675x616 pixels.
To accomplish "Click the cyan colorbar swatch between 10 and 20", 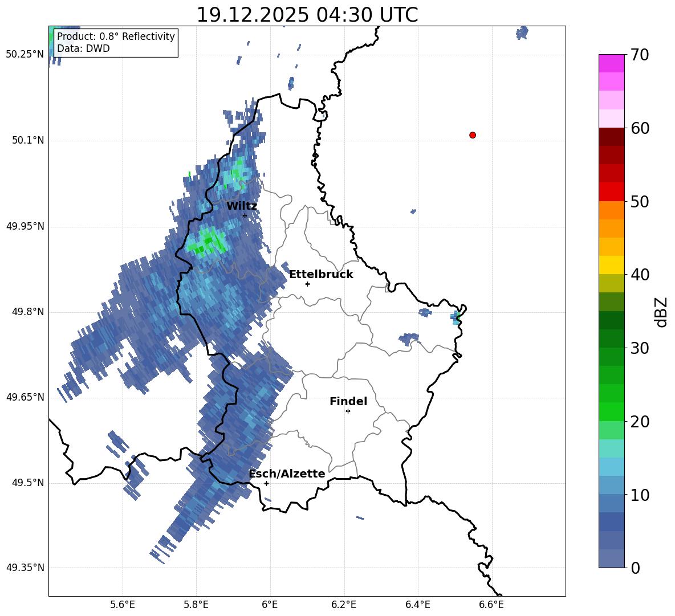I will click(x=611, y=467).
